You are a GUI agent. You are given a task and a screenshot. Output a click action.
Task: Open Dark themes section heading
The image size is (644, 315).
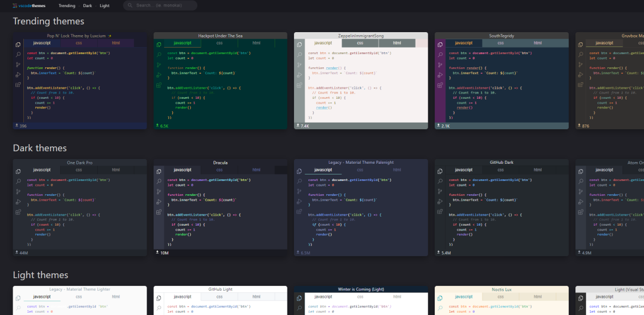point(40,148)
